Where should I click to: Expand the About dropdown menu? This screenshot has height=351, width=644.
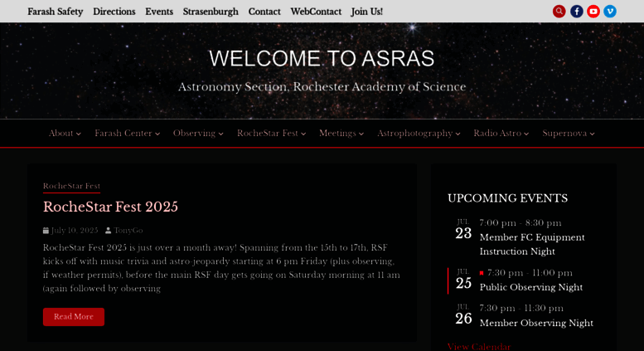pos(65,133)
